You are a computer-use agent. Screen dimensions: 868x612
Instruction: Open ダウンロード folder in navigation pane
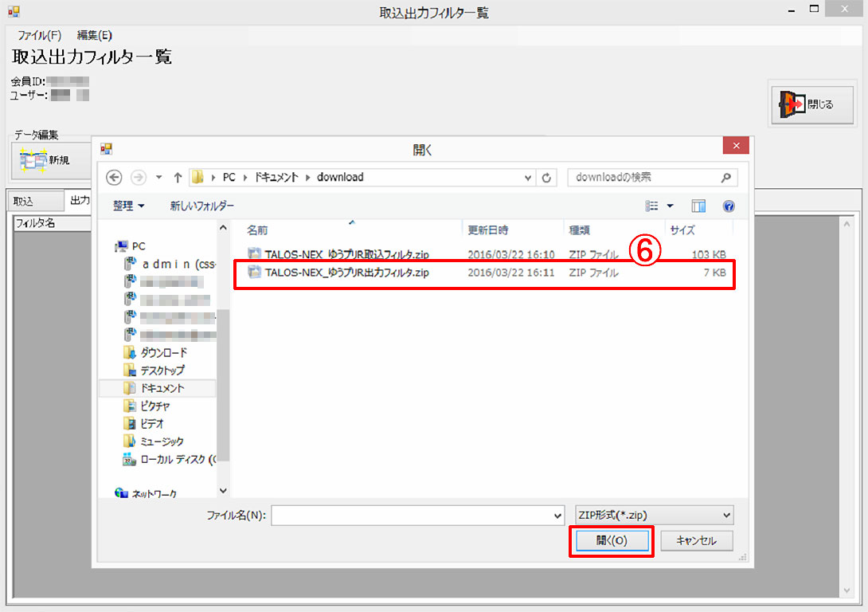[163, 352]
